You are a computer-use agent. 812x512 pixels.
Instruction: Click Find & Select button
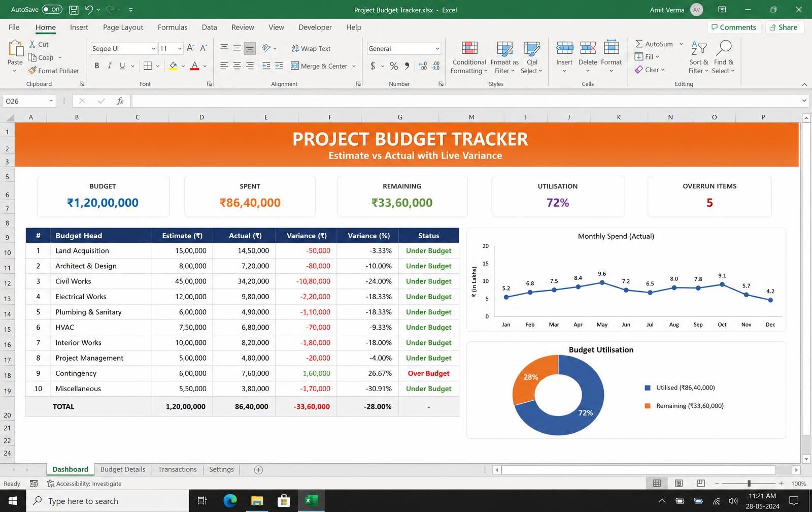click(723, 56)
